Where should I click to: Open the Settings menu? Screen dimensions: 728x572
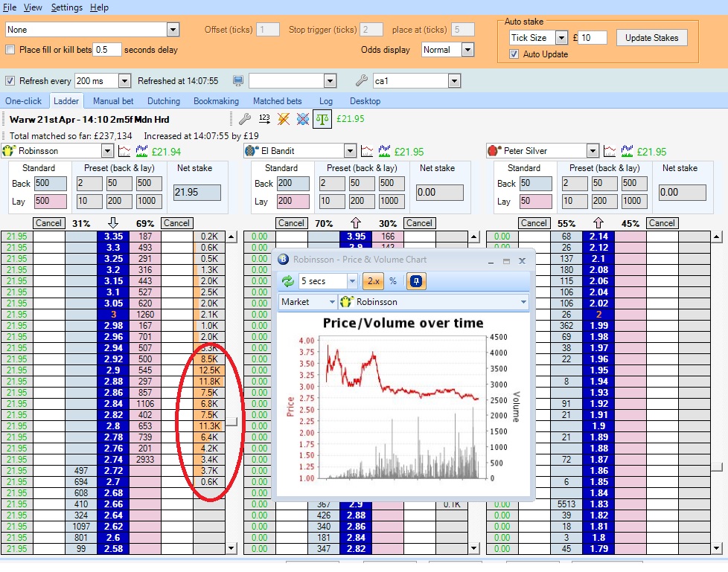pos(67,7)
